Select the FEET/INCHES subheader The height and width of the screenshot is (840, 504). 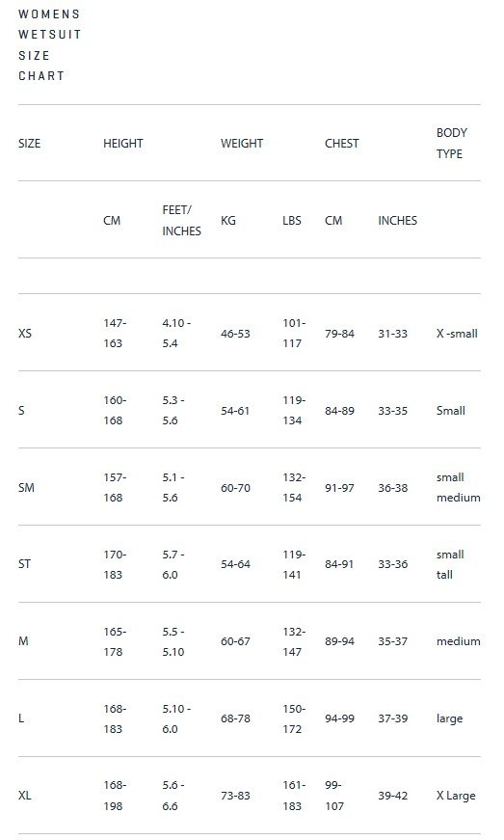click(x=181, y=220)
